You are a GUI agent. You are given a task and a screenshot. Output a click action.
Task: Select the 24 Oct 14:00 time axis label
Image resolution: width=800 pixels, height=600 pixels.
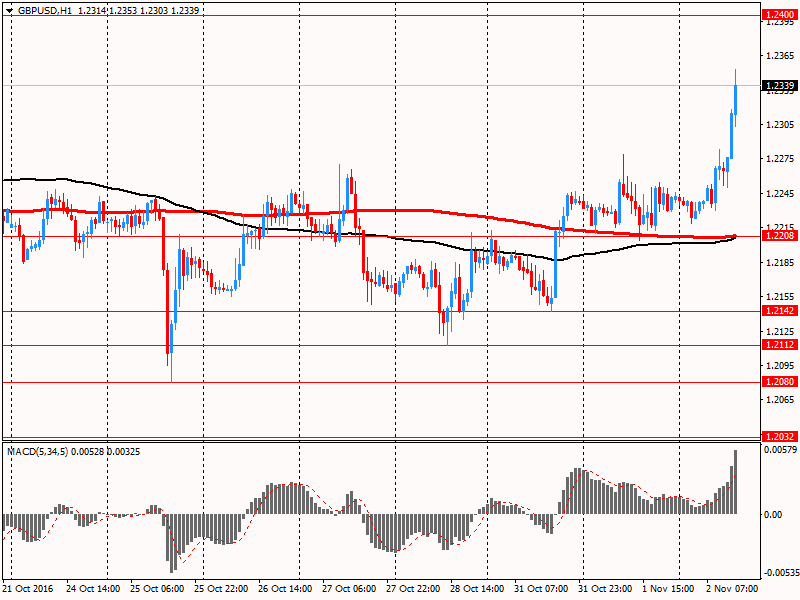[x=93, y=588]
